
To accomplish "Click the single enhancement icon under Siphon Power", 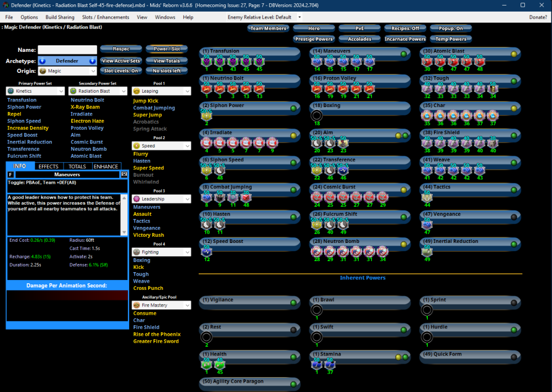I will click(x=206, y=115).
